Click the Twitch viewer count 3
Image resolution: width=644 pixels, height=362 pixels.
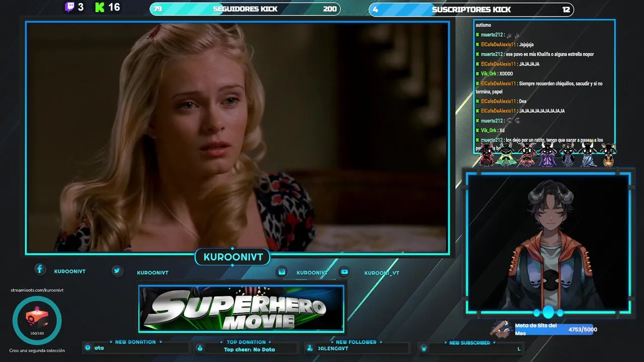80,7
